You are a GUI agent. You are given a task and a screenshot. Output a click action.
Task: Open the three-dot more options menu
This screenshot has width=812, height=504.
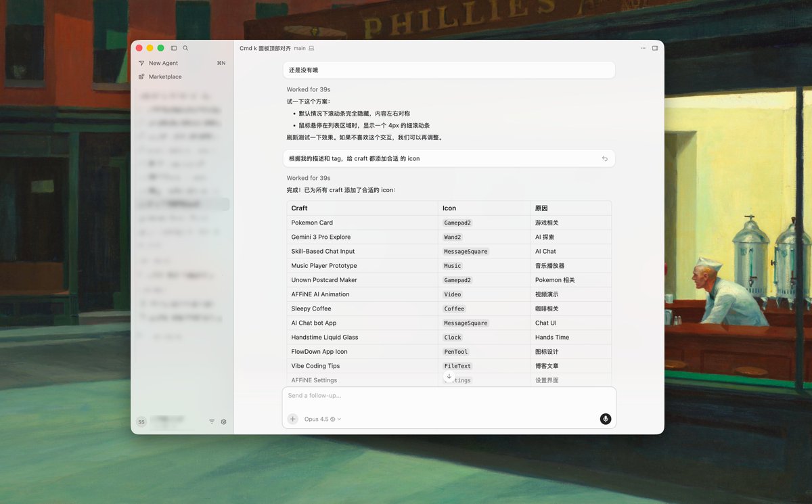point(643,48)
